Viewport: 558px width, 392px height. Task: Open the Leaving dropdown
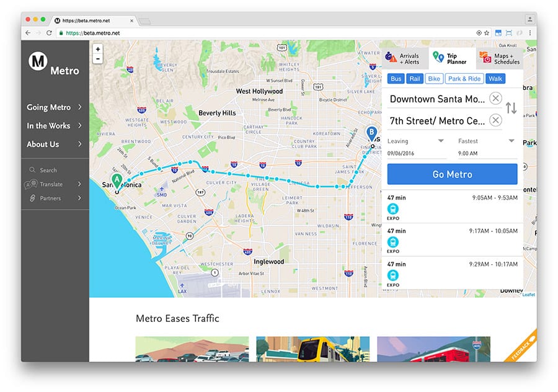pos(415,141)
